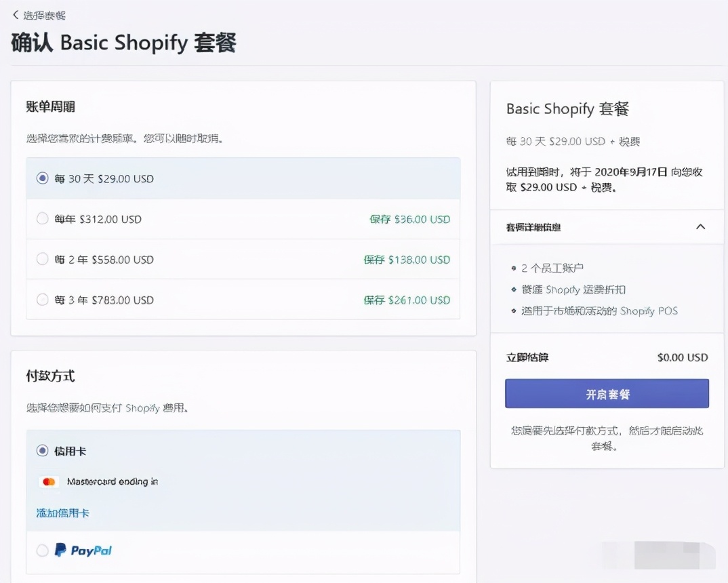Click the Mastercard ending in text

tap(113, 482)
